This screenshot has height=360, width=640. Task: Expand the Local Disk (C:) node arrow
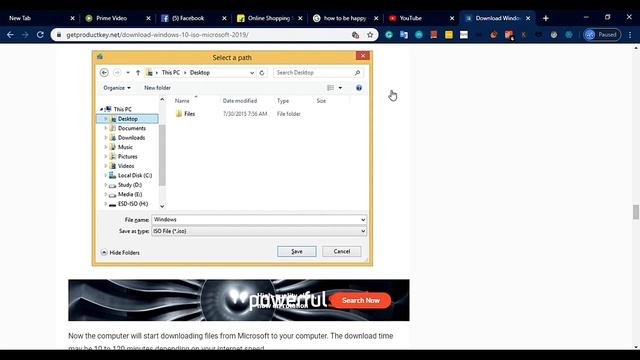pyautogui.click(x=106, y=175)
